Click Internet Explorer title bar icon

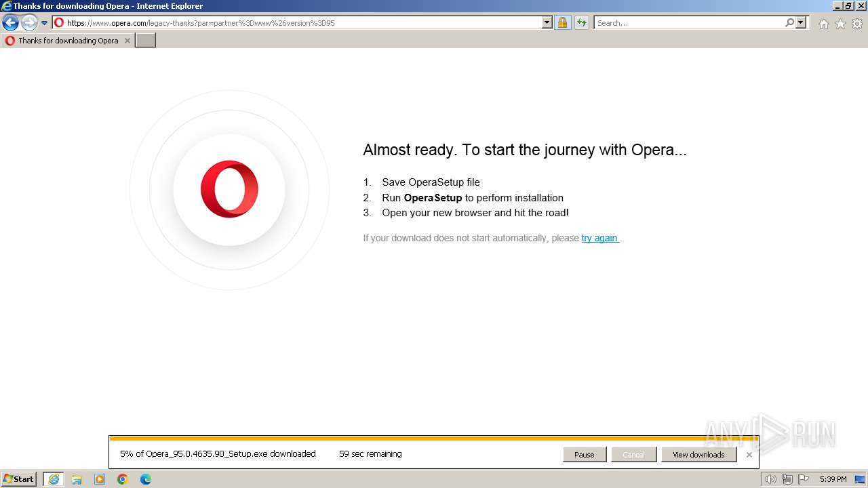[x=7, y=6]
